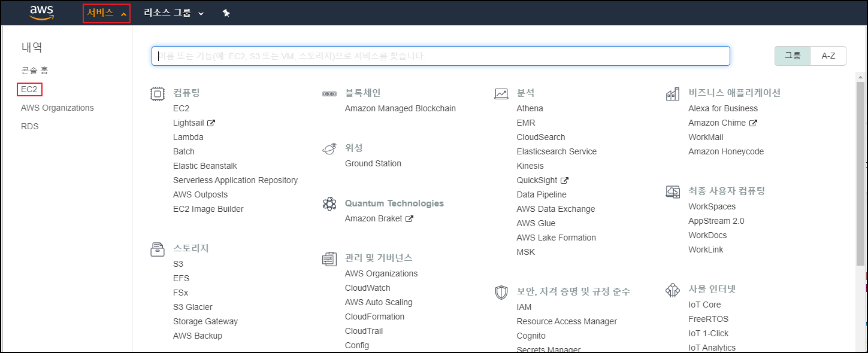Open the FSx service
868x353 pixels.
point(181,293)
